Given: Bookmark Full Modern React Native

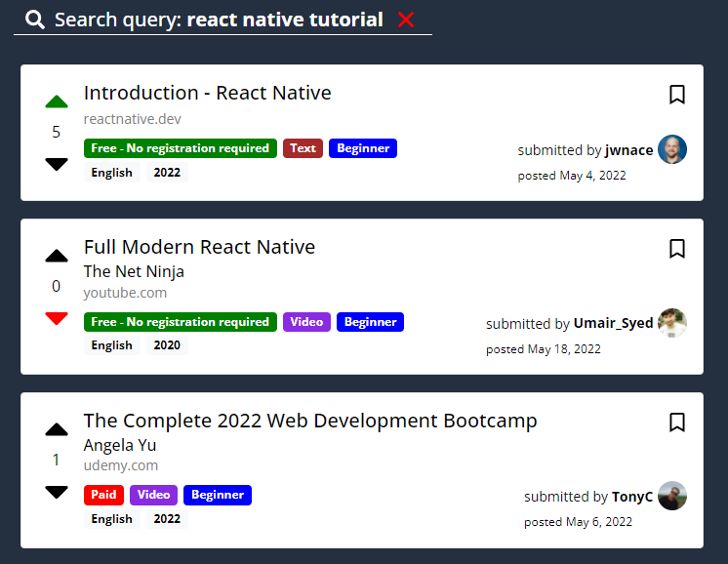Looking at the screenshot, I should tap(677, 249).
